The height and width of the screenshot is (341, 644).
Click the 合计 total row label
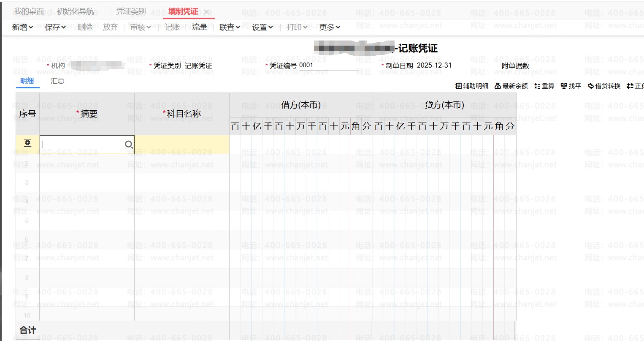pos(28,330)
